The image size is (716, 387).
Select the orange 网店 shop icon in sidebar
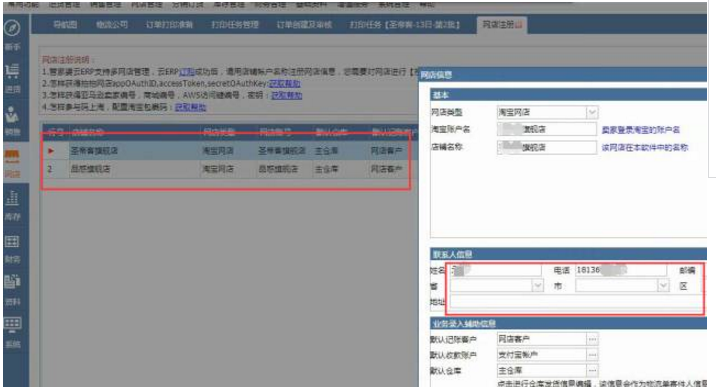[x=12, y=157]
